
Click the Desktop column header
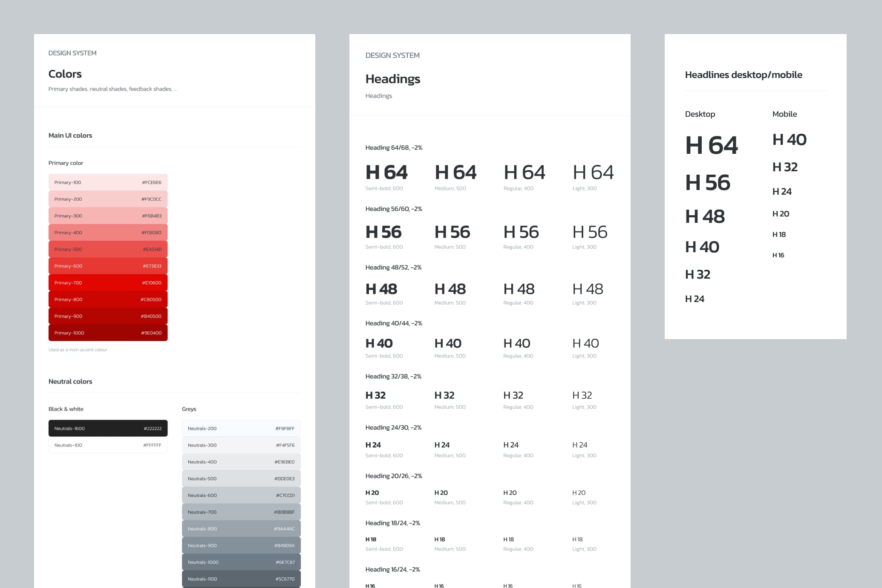(x=700, y=114)
